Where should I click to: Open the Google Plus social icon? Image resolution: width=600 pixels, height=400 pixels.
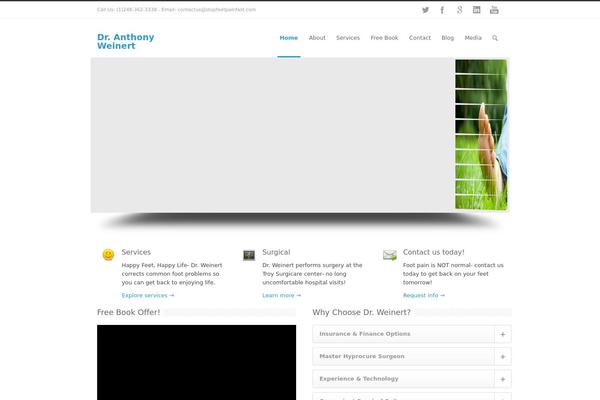[x=460, y=10]
